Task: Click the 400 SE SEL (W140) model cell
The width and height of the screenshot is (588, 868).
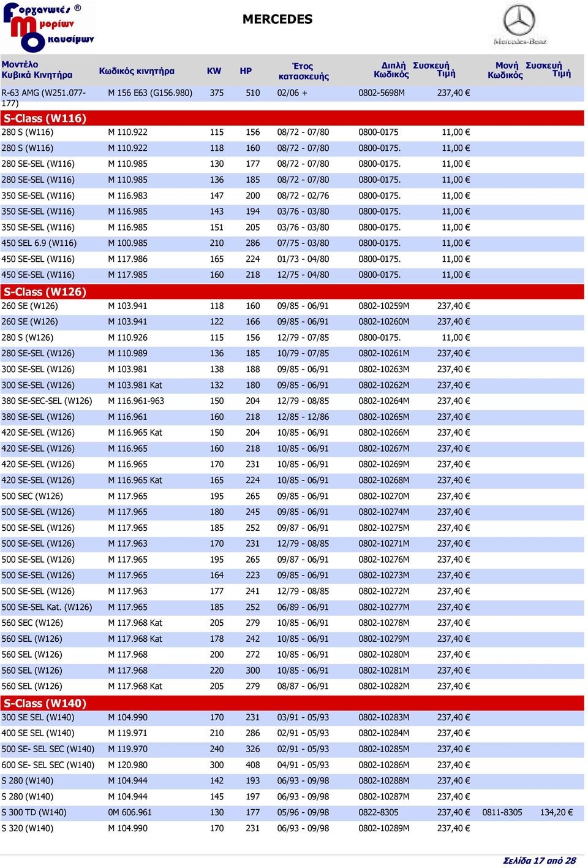Action: (x=38, y=733)
